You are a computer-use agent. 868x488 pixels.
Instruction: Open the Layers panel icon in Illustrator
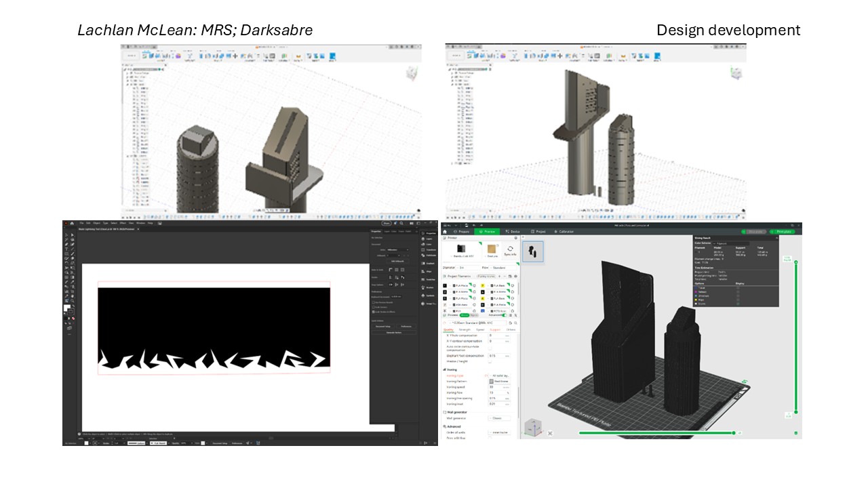[424, 239]
